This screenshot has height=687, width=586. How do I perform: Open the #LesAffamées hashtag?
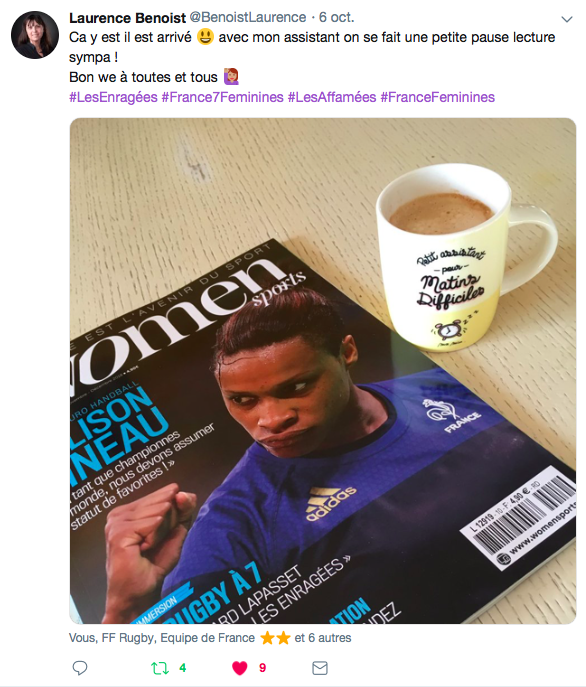[x=332, y=97]
